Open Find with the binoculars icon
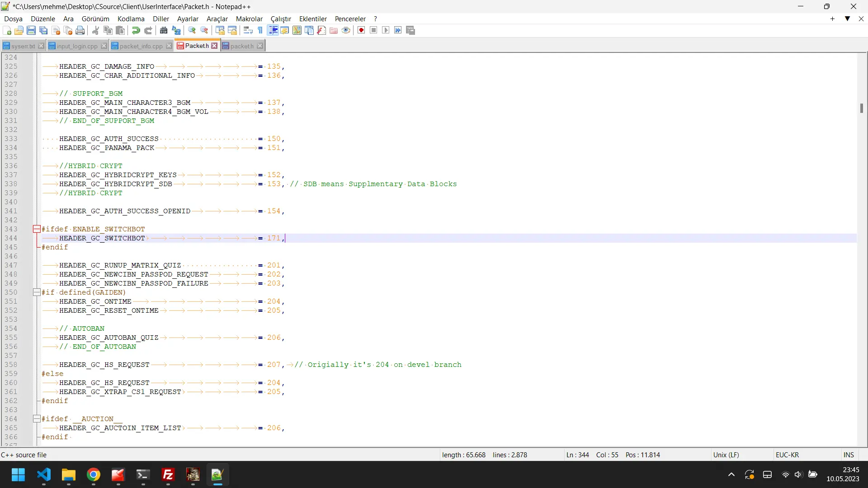The image size is (868, 488). [164, 30]
